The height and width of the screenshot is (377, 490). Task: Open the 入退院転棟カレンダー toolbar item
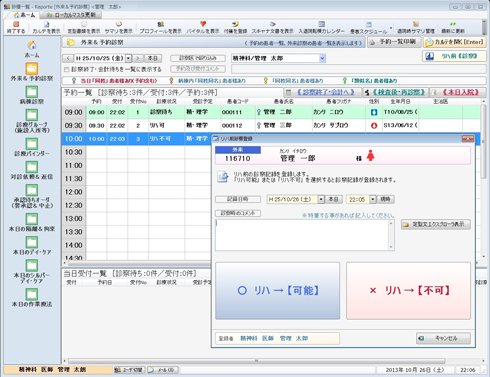[321, 27]
